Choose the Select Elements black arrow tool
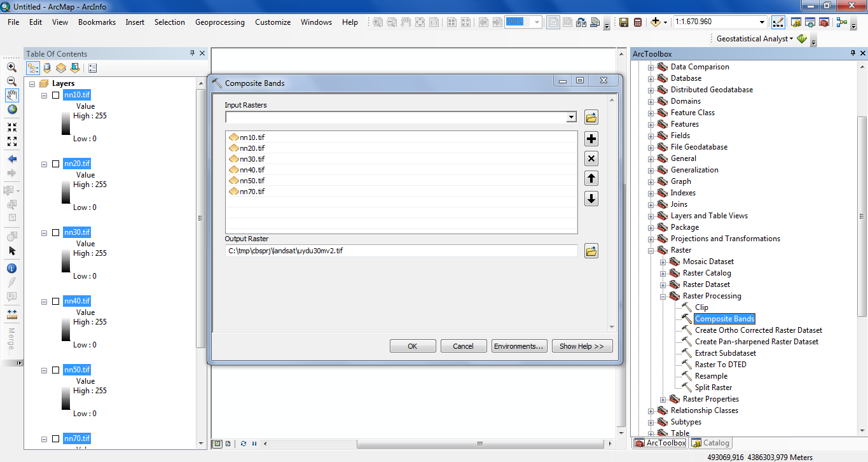This screenshot has height=462, width=868. pos(11,251)
